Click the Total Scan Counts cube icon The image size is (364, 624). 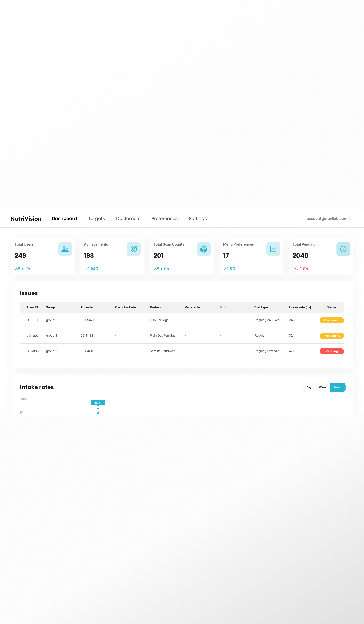(x=204, y=249)
